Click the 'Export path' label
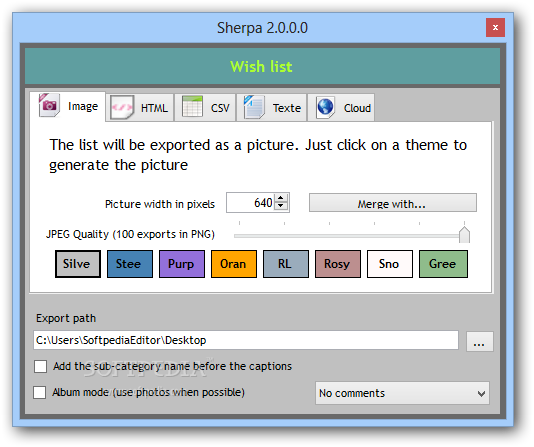The height and width of the screenshot is (447, 534). 66,318
